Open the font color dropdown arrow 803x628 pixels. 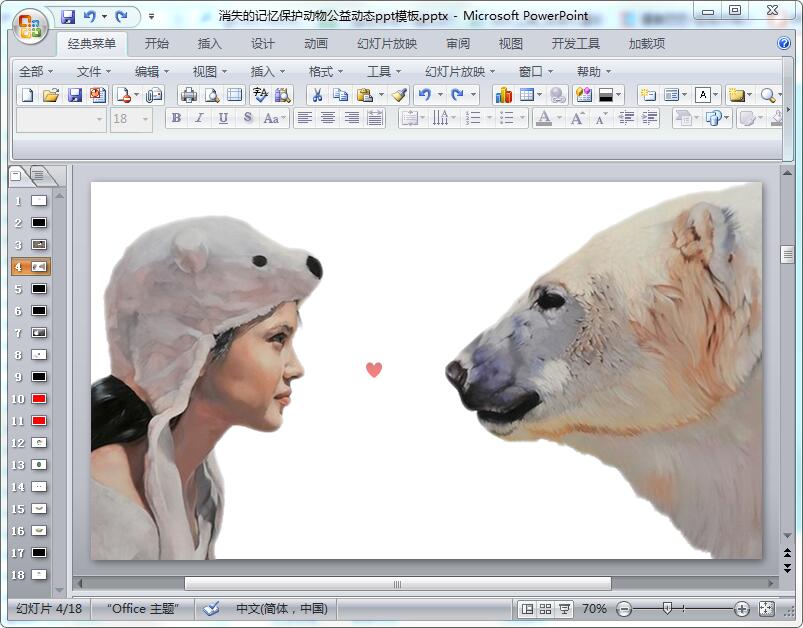coord(559,118)
